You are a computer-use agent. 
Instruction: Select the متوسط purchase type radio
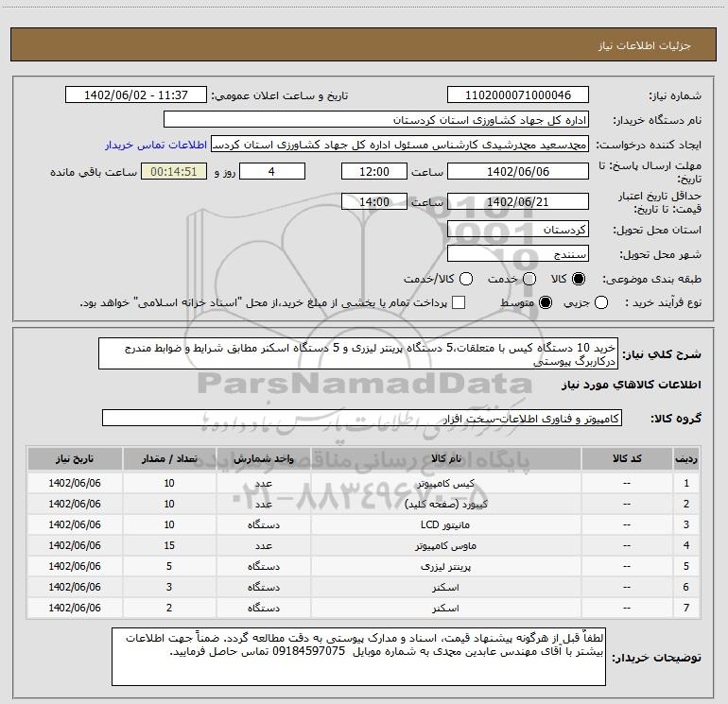point(546,303)
